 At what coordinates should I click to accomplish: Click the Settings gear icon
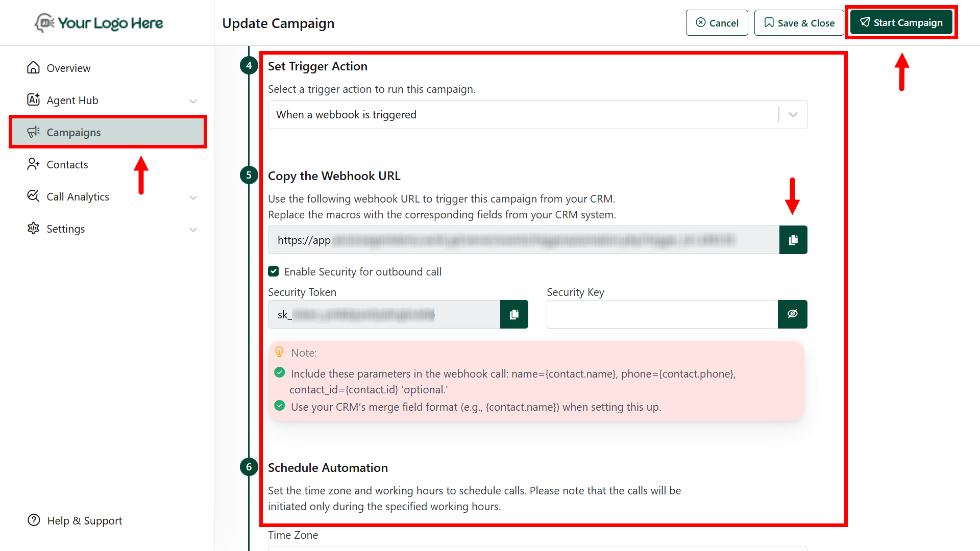(34, 229)
